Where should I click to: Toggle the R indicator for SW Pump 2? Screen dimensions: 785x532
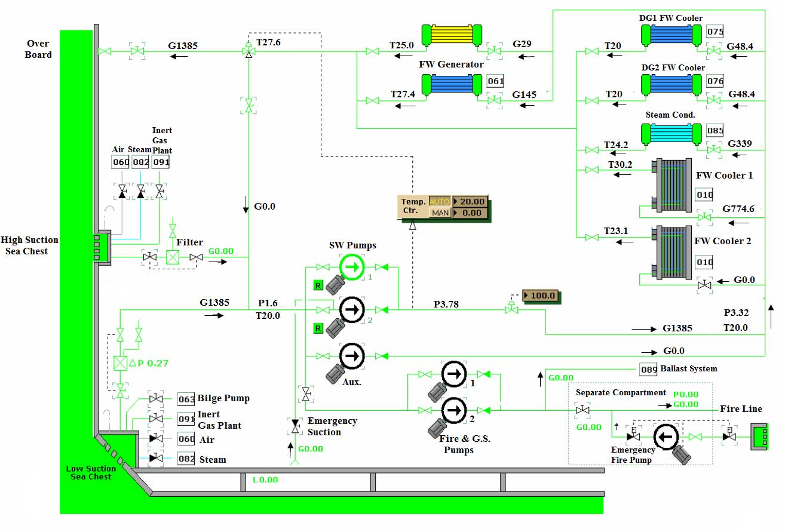[x=318, y=328]
